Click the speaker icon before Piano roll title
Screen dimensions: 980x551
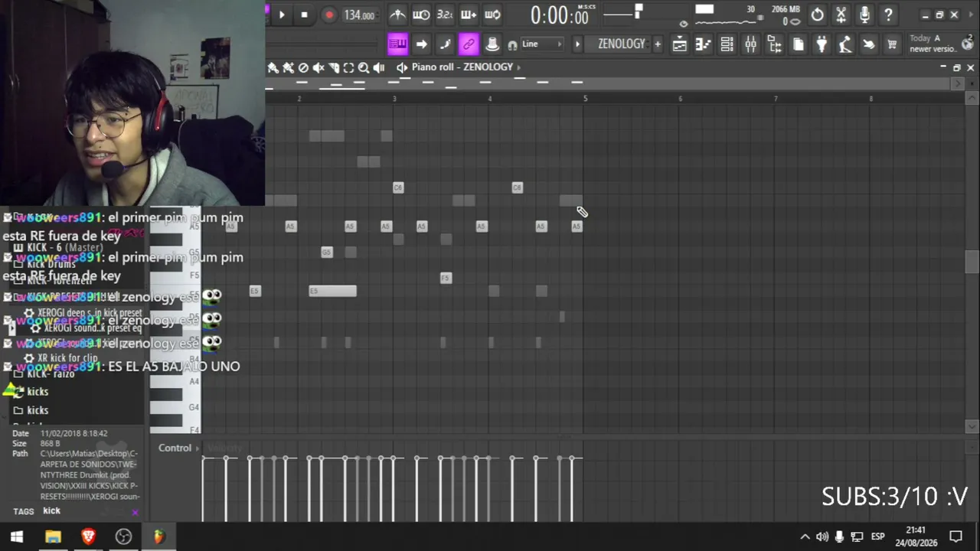tap(402, 67)
